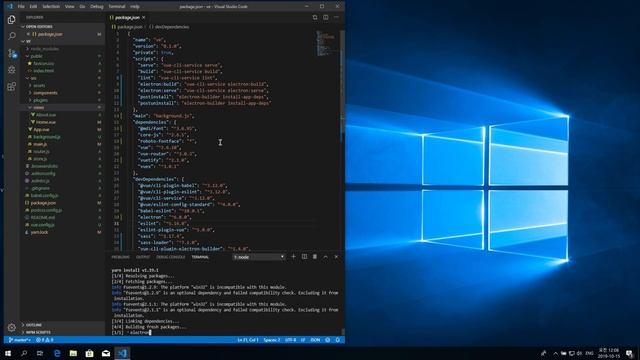Split the editor to the right

(x=326, y=18)
